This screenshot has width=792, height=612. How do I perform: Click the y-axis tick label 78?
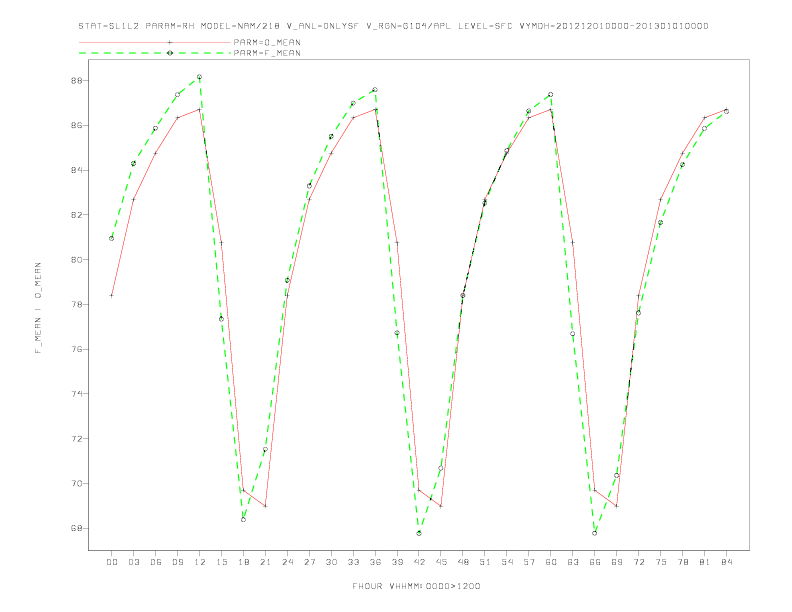[76, 304]
